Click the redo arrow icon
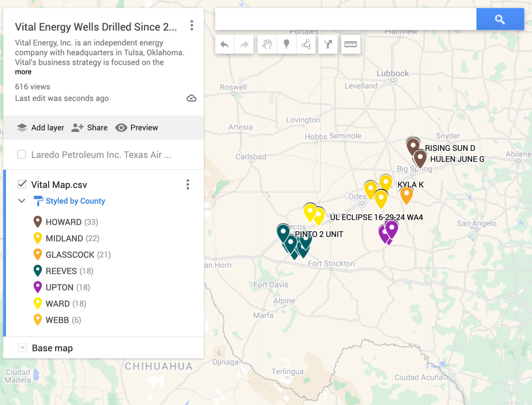 (244, 44)
